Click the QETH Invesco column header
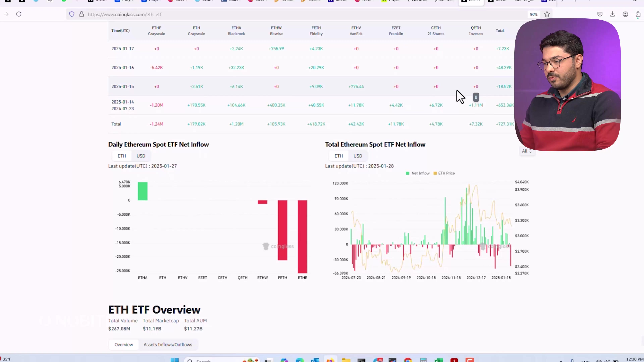The width and height of the screenshot is (644, 362). [x=476, y=31]
